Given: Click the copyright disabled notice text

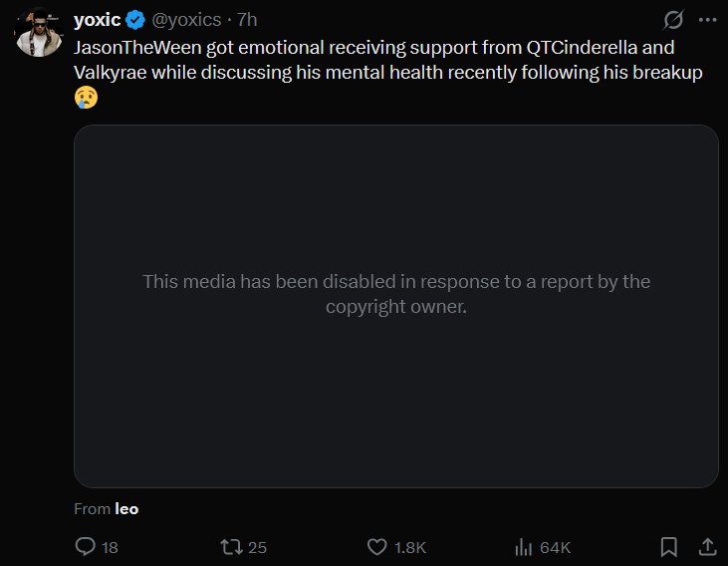Looking at the screenshot, I should 396,294.
